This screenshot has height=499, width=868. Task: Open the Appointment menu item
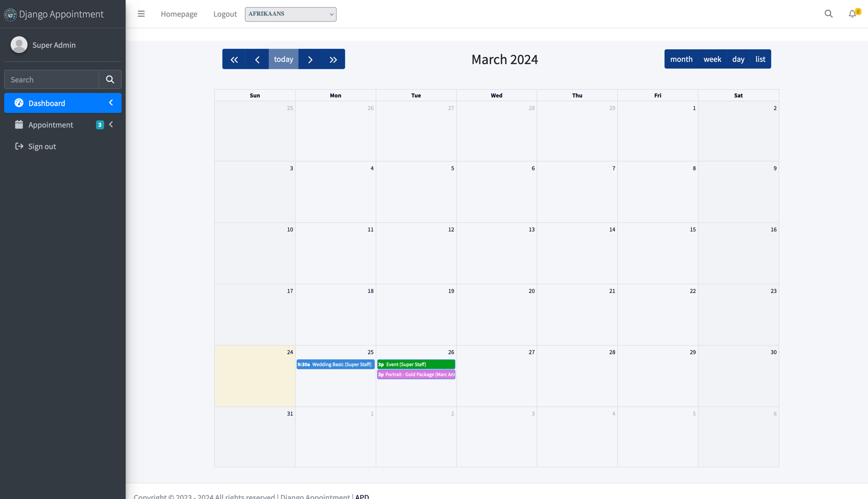(63, 124)
